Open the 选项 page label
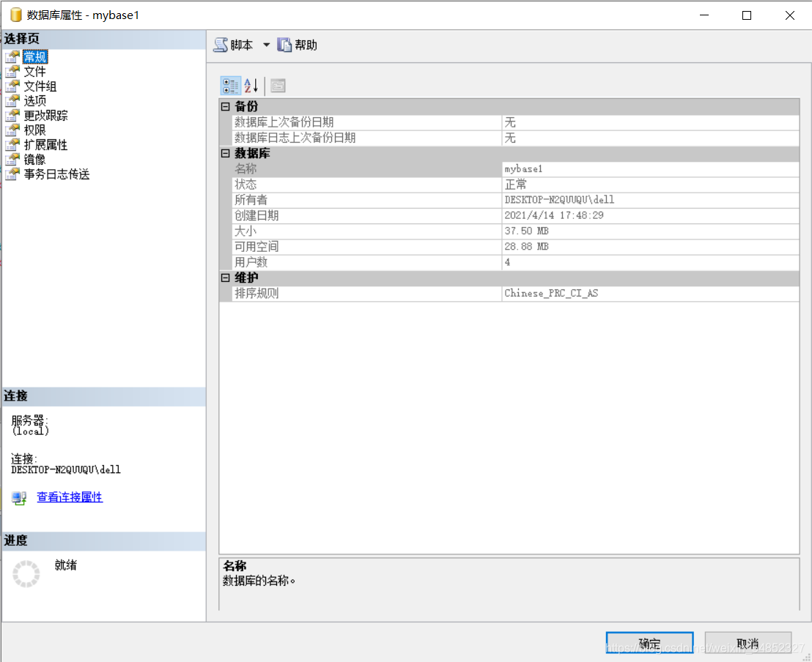The height and width of the screenshot is (662, 812). 34,100
